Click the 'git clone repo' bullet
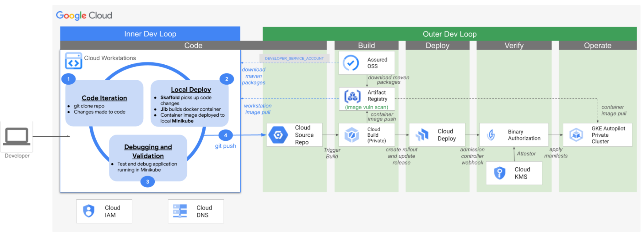Screen dimensions: 644x235 coord(89,106)
